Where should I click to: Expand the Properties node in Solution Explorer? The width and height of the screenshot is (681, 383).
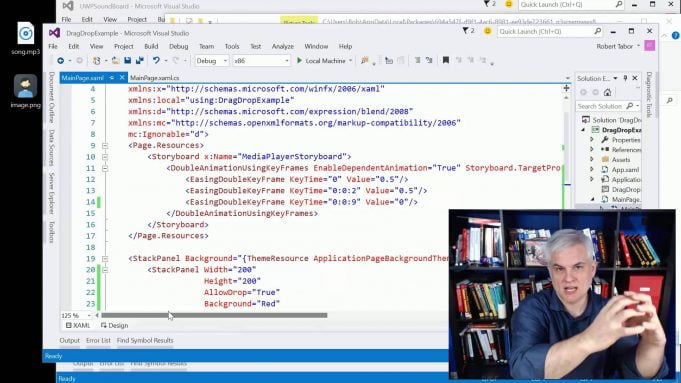coord(592,140)
